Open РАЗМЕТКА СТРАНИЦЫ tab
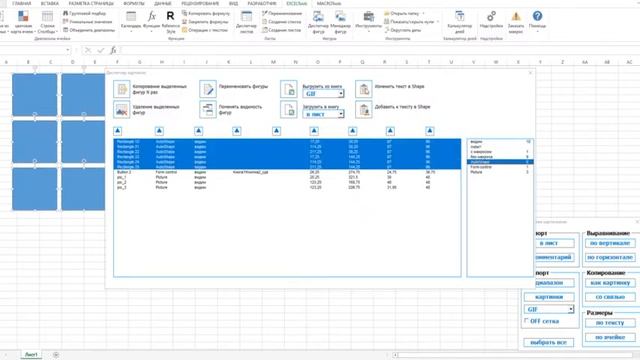Image resolution: width=640 pixels, height=360 pixels. (91, 3)
